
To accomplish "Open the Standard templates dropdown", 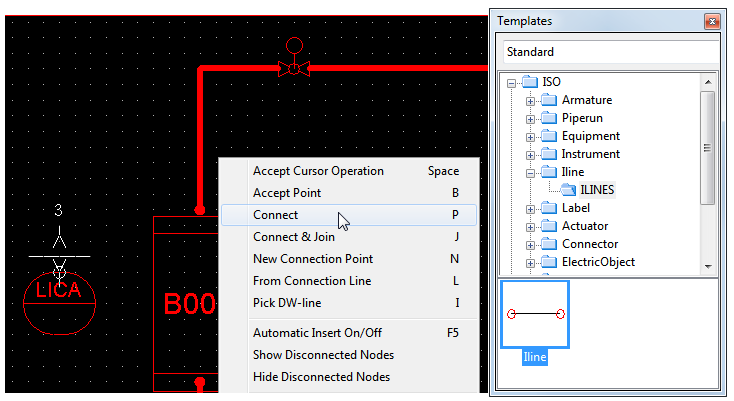I will 607,52.
